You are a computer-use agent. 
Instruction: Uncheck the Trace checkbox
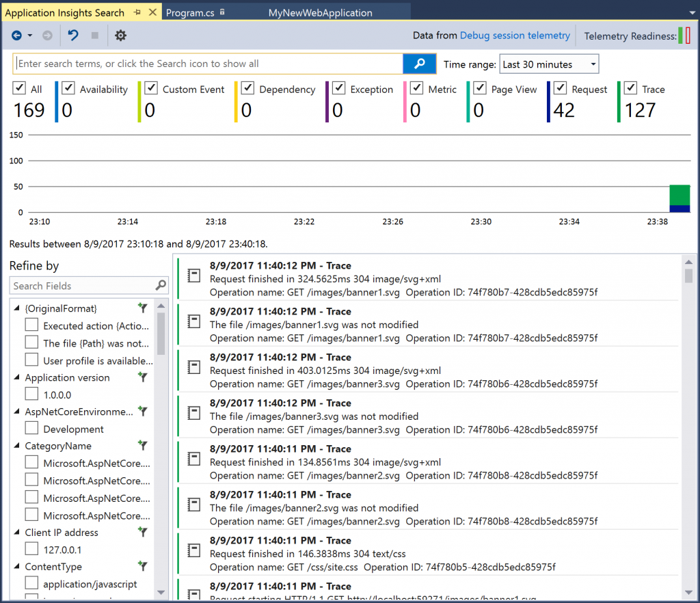pos(630,88)
